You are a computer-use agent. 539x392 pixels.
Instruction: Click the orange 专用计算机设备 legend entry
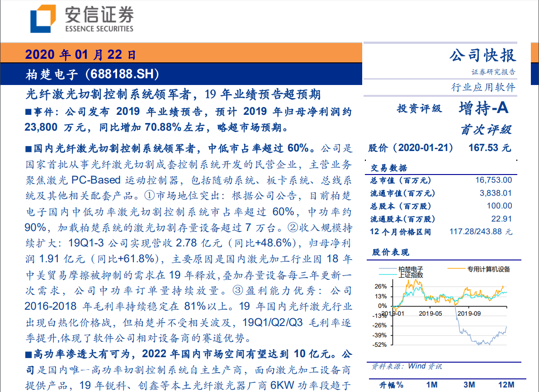click(x=479, y=269)
